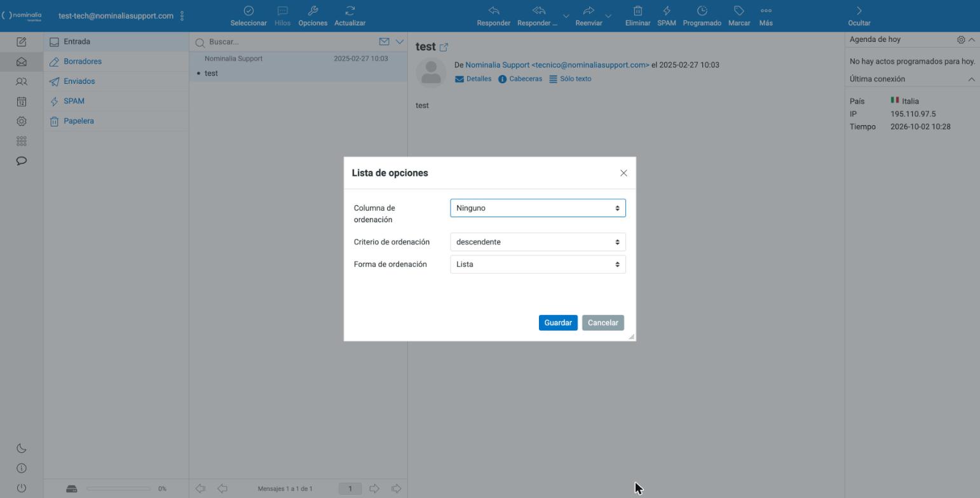This screenshot has height=498, width=980.
Task: Click Ocultar to hide side panel
Action: pos(859,16)
